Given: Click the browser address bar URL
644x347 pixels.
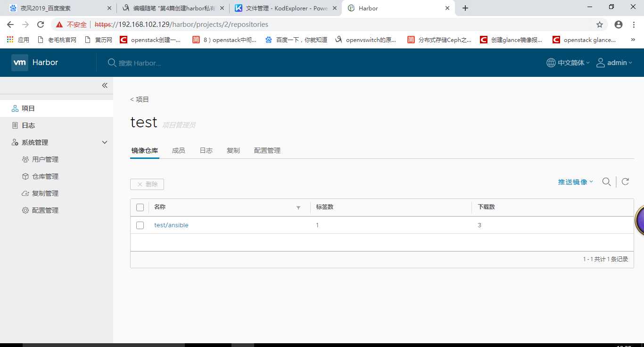Looking at the screenshot, I should click(182, 25).
